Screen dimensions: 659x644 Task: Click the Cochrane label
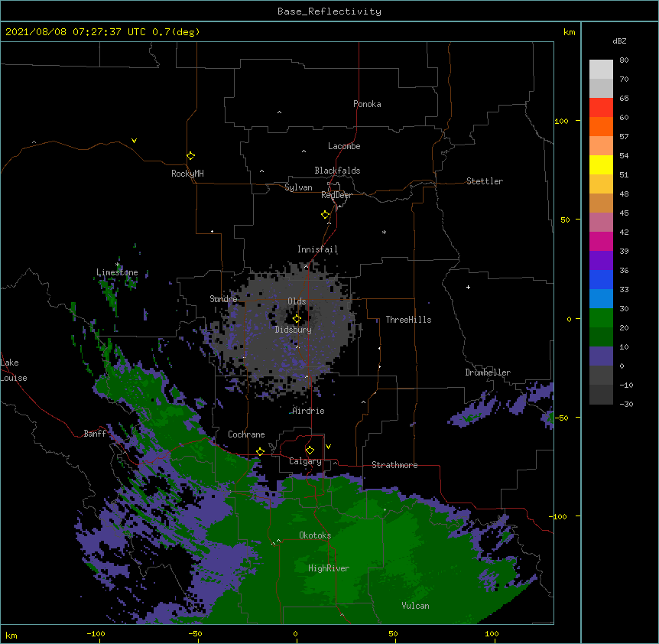tap(246, 434)
